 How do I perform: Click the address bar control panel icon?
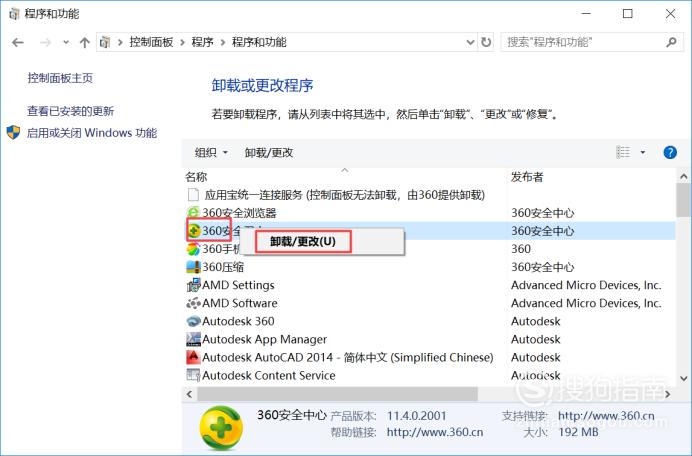click(105, 42)
